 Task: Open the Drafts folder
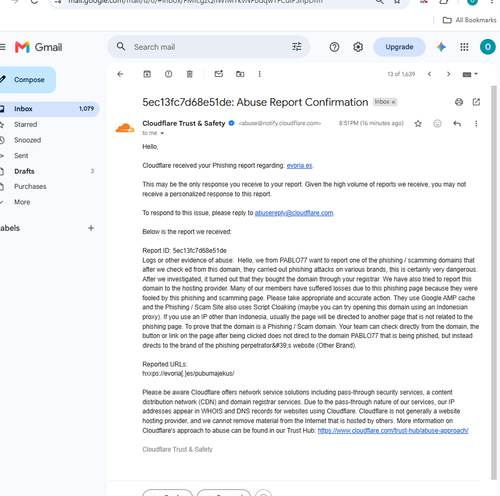click(24, 171)
